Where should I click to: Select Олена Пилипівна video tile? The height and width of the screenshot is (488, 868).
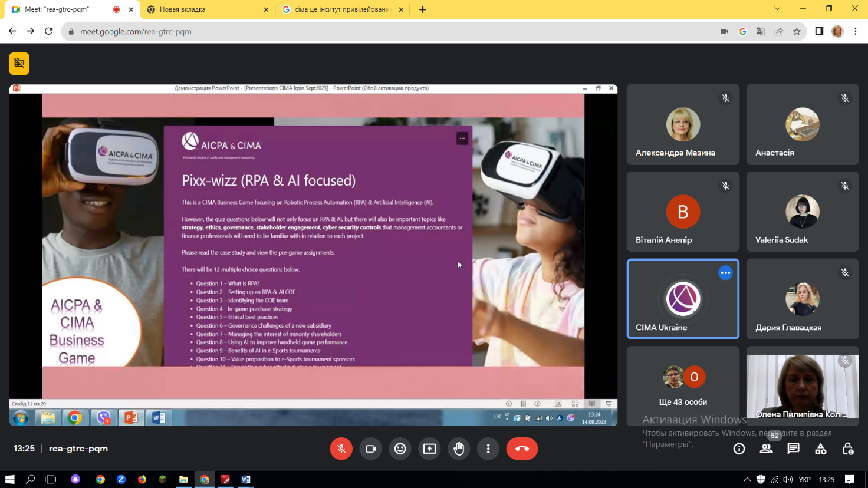pyautogui.click(x=803, y=386)
